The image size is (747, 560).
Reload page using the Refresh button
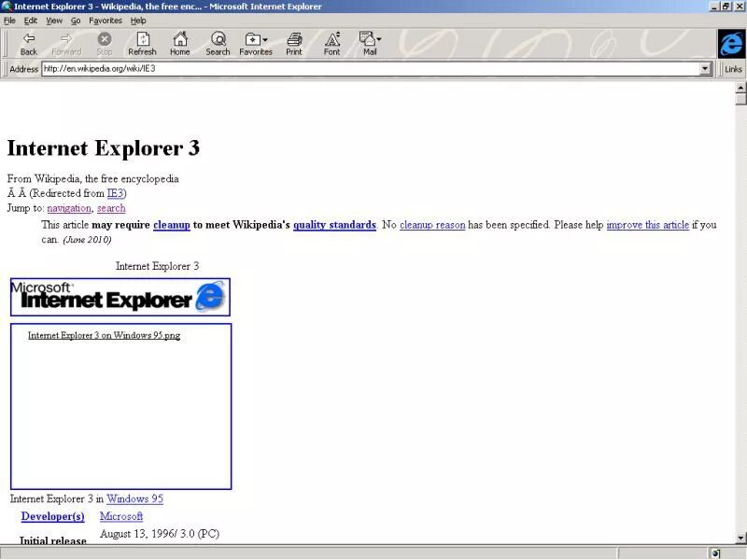click(142, 44)
